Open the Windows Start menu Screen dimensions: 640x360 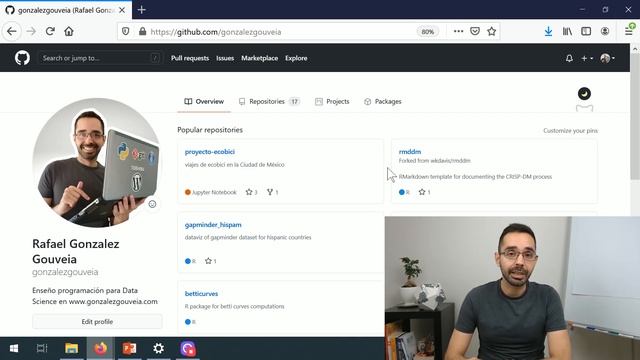tap(14, 349)
